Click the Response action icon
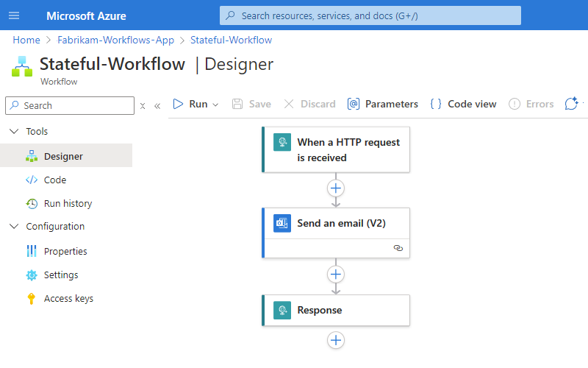The height and width of the screenshot is (368, 588). click(x=282, y=311)
